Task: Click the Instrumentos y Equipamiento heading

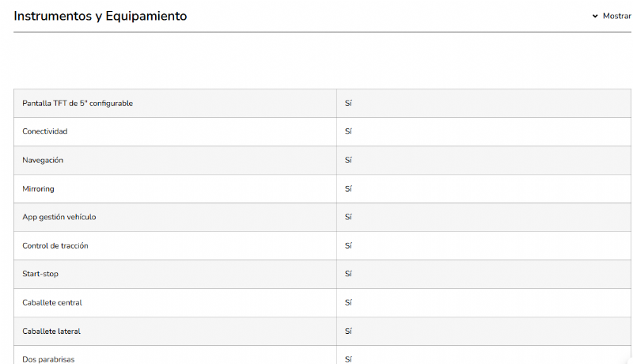Action: [100, 16]
